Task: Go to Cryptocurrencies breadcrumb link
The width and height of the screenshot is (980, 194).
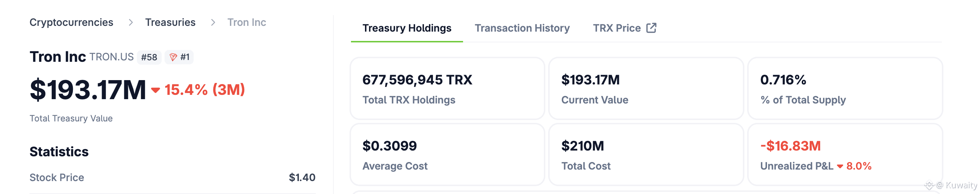Action: (71, 22)
